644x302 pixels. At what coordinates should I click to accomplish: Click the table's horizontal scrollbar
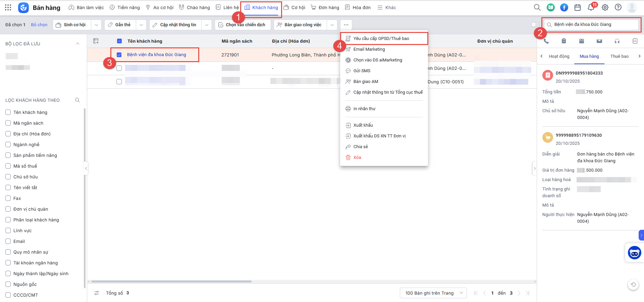click(171, 282)
